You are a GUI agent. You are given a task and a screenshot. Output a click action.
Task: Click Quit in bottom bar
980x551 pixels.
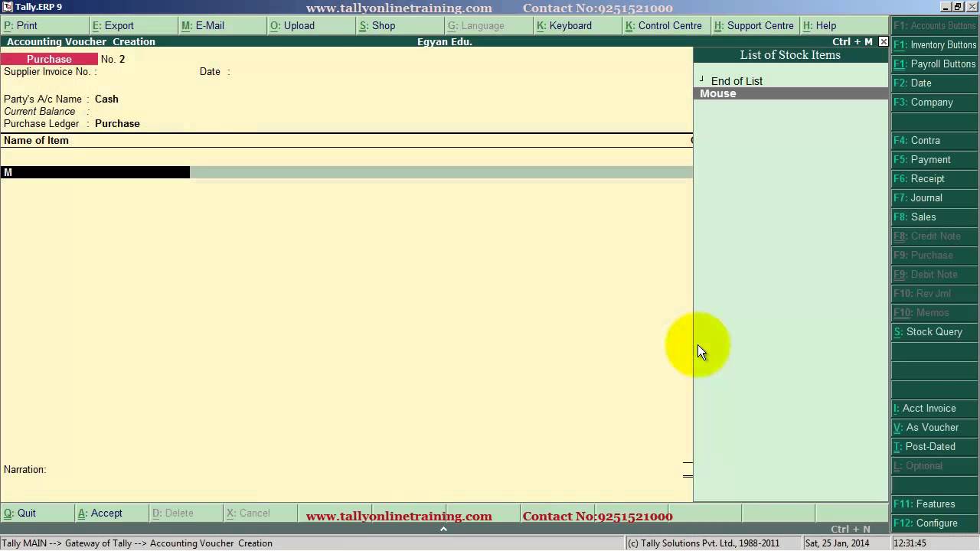[x=37, y=513]
